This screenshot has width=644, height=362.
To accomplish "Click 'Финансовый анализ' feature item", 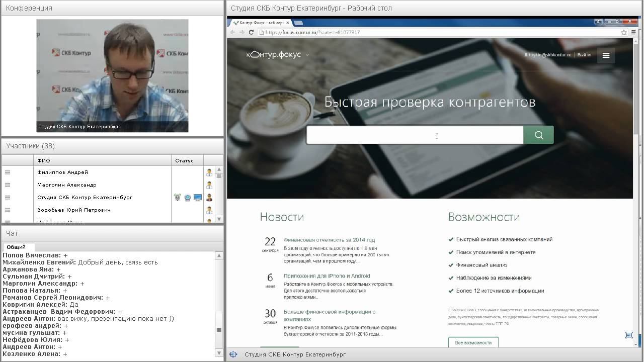I will [481, 265].
